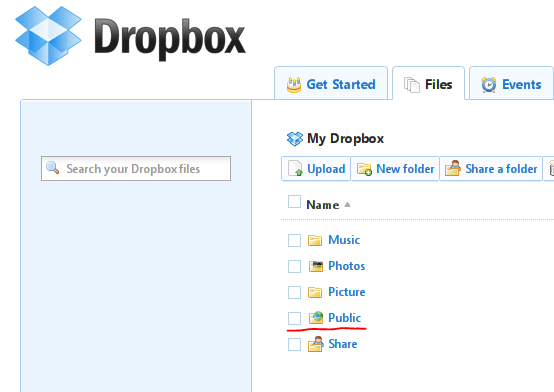Click the Public folder globe icon
Screen dimensions: 554x392
pyautogui.click(x=316, y=317)
